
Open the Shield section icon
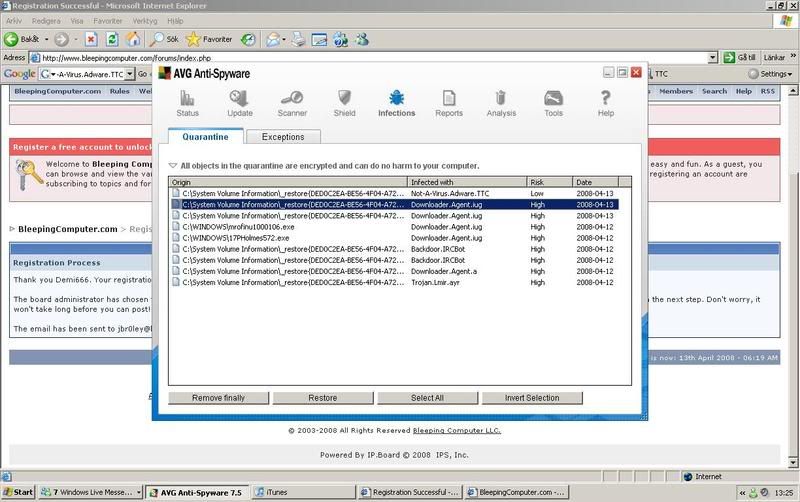(344, 104)
